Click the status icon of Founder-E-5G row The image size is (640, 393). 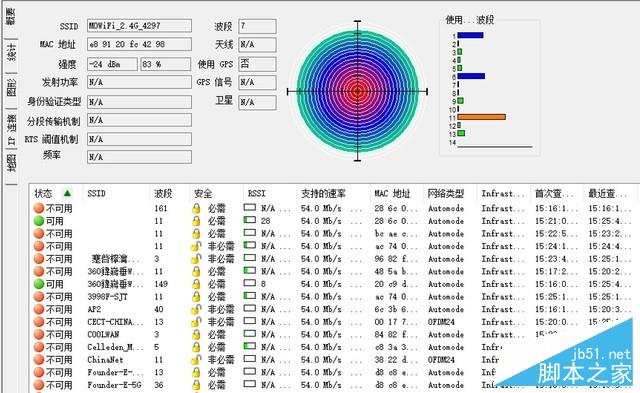39,385
